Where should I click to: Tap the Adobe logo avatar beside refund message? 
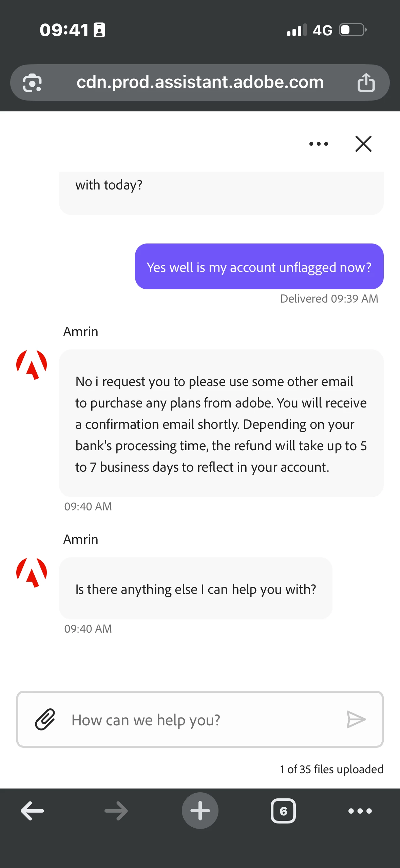coord(32,365)
